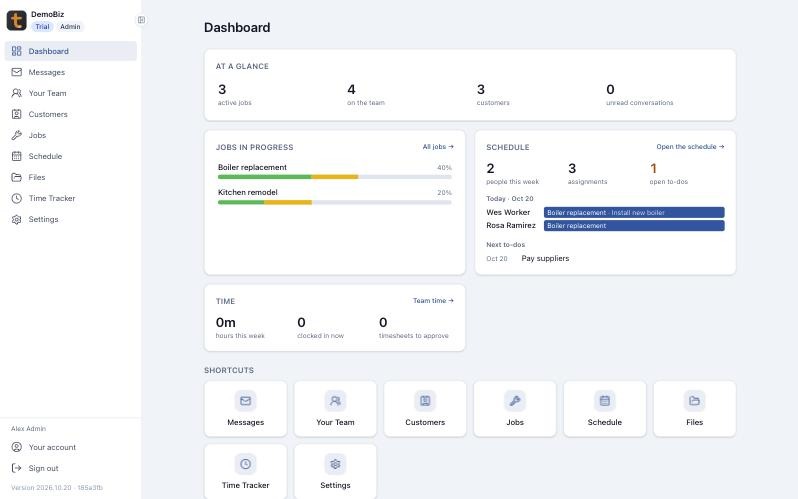
Task: Click the 0 clocked in now stat
Action: (321, 327)
